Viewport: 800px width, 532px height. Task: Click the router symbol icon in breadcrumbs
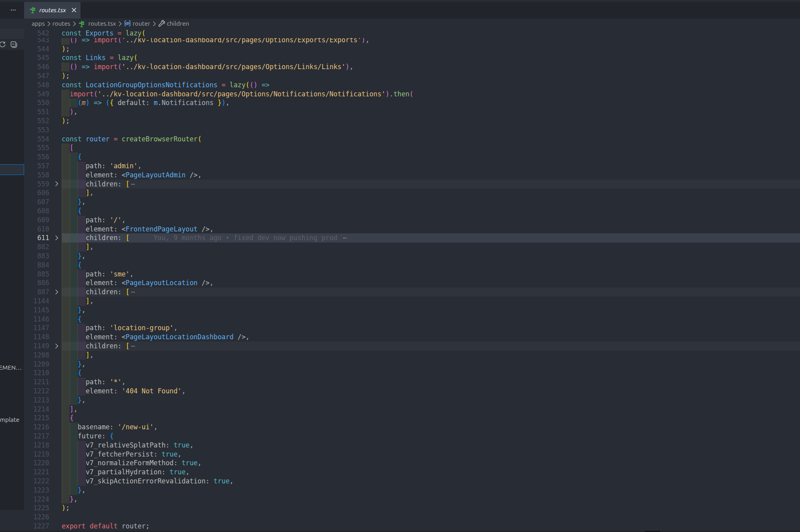(127, 24)
